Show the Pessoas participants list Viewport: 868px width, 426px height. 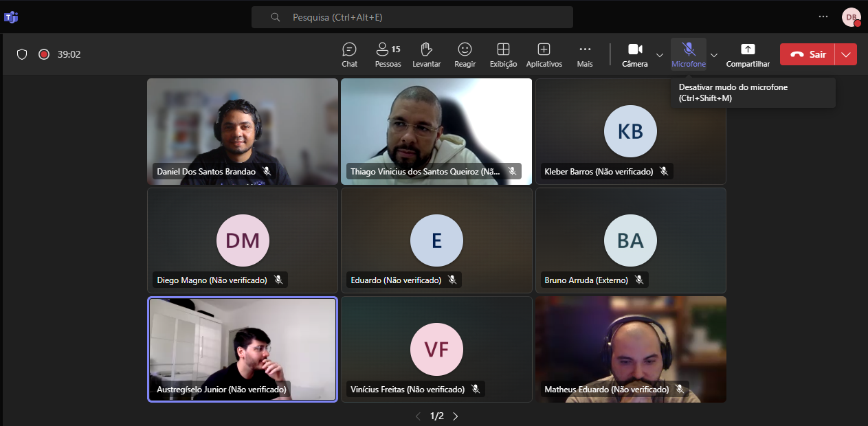tap(388, 54)
